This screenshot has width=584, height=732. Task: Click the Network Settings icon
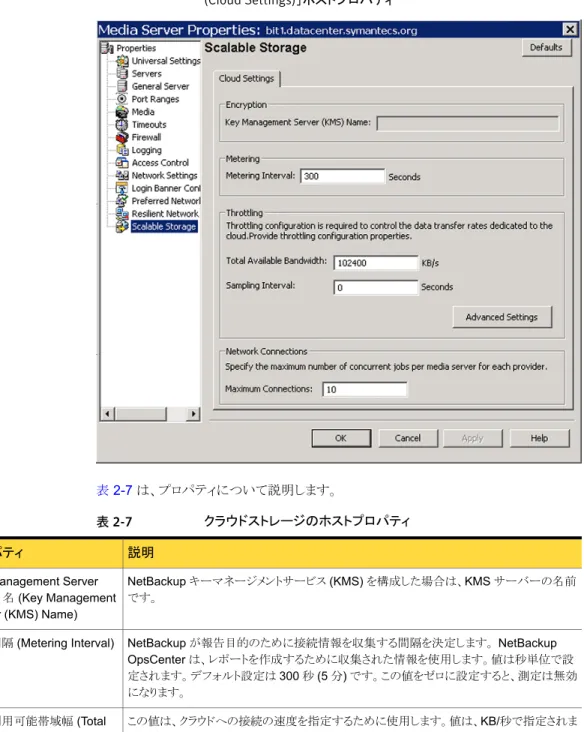(122, 176)
